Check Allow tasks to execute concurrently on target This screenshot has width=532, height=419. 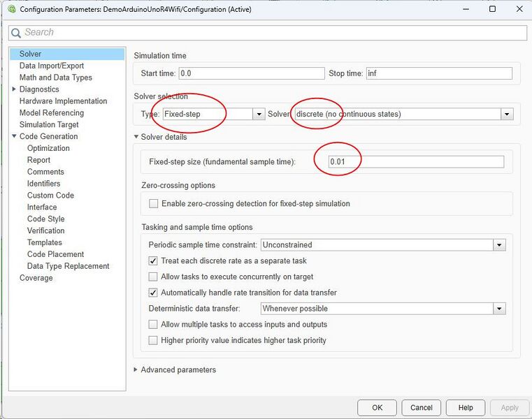point(153,277)
